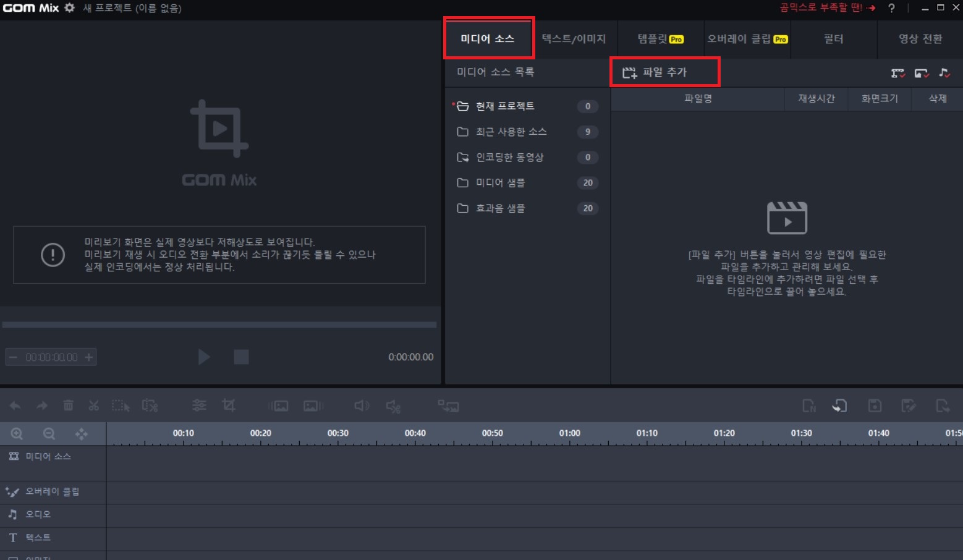
Task: Switch to the 영상 전환 tab
Action: click(920, 39)
